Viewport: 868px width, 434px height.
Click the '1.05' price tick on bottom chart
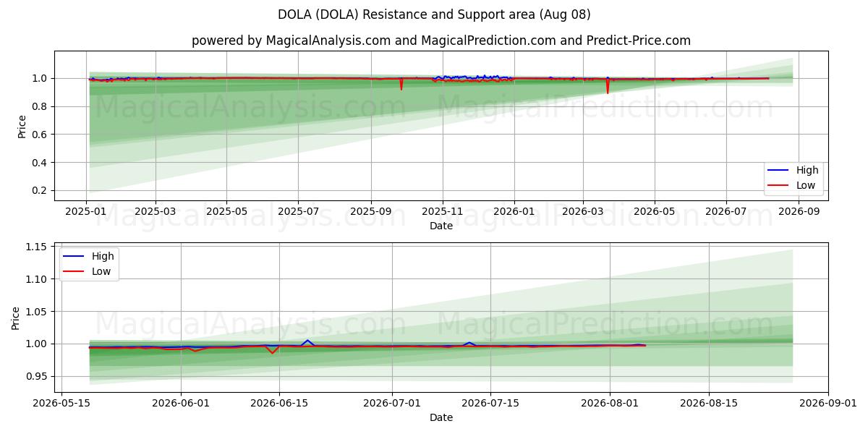tap(38, 312)
